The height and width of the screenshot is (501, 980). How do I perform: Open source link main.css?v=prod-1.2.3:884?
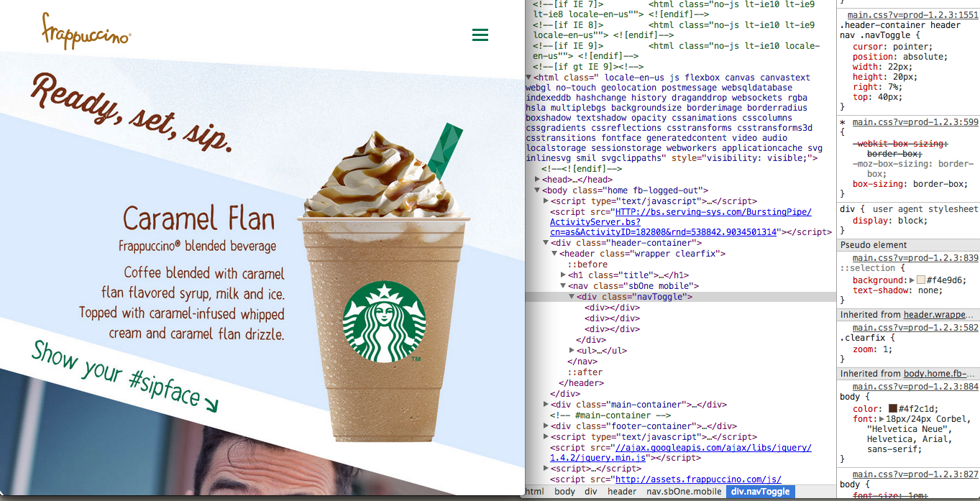[x=915, y=387]
